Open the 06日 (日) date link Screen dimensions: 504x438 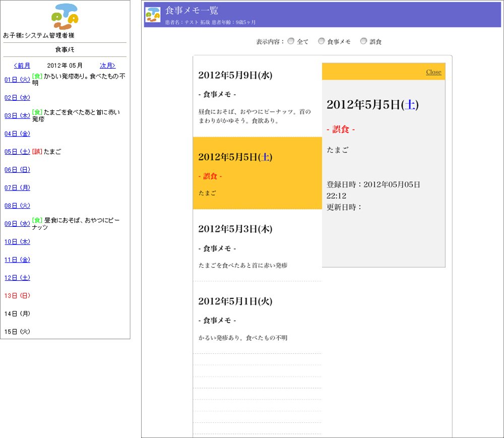(x=17, y=169)
